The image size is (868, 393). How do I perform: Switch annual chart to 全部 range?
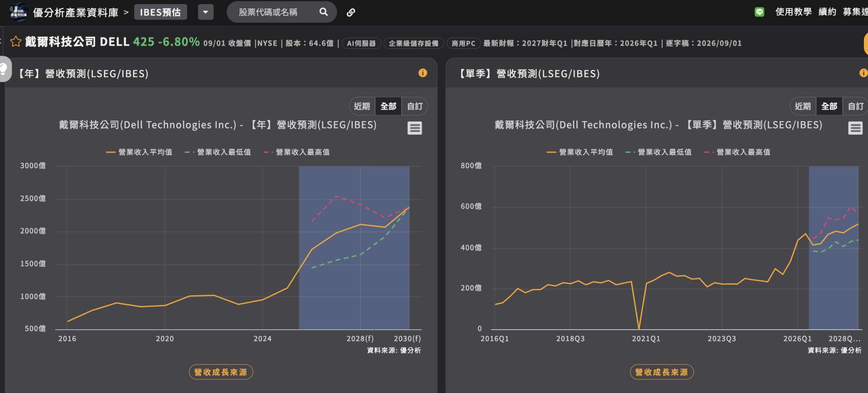[388, 106]
